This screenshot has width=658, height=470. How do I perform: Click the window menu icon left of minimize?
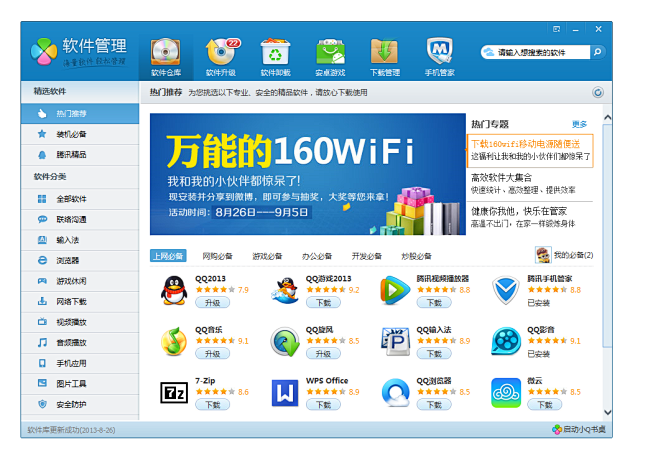click(556, 29)
